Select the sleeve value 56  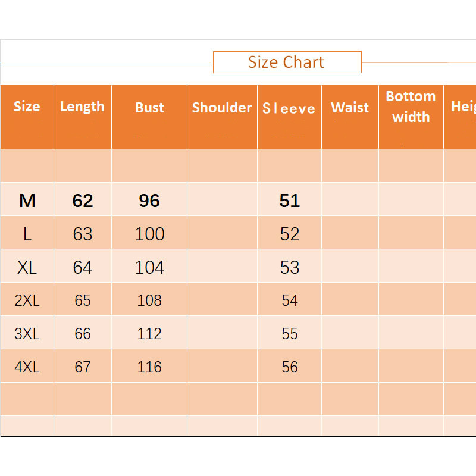(x=290, y=367)
